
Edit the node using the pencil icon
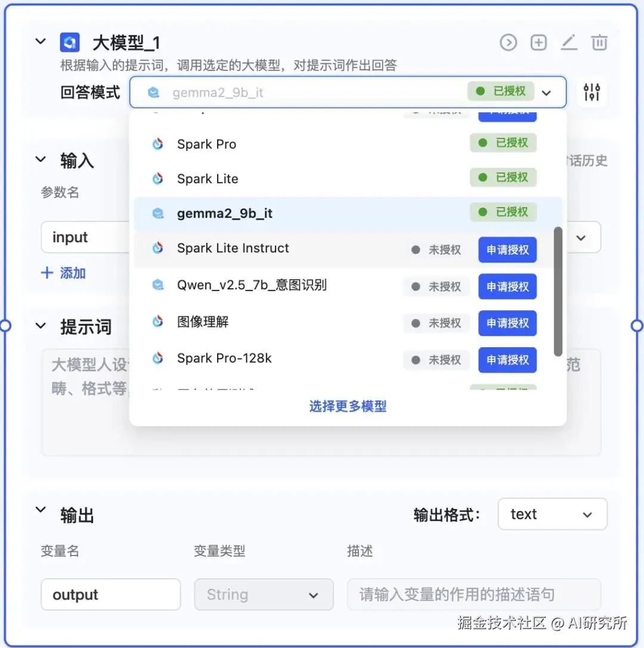pos(569,42)
